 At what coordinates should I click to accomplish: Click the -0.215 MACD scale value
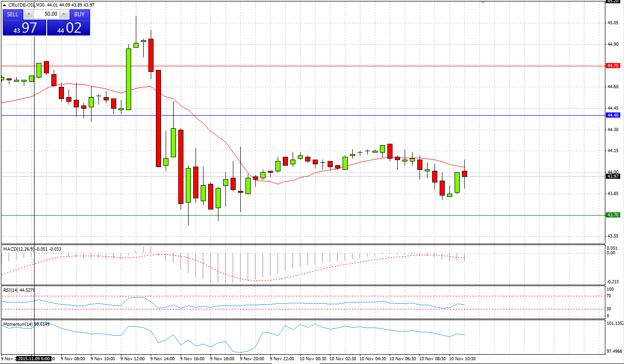coord(613,281)
